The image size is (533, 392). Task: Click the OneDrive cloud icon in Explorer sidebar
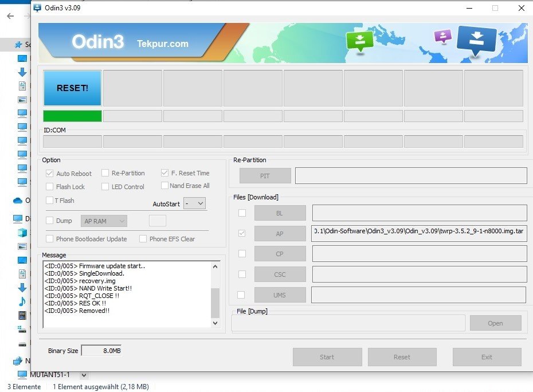coord(18,200)
